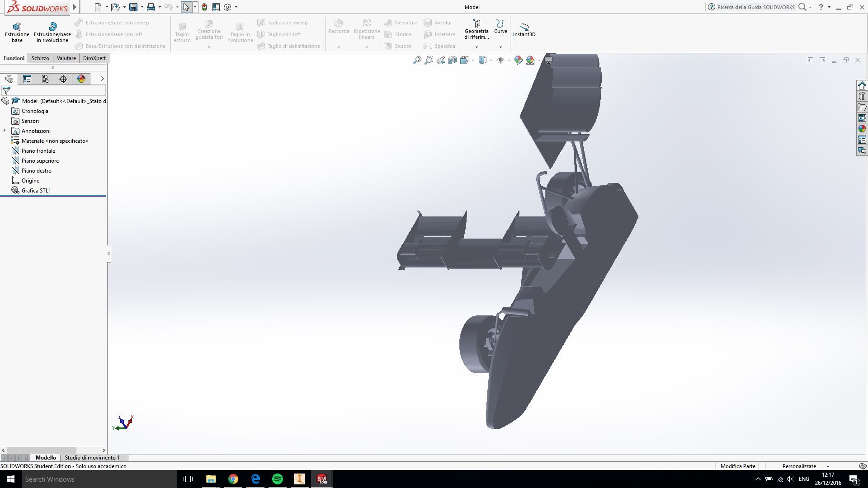This screenshot has height=488, width=868.
Task: Click the Rebuild traffic light icon
Action: click(x=204, y=7)
